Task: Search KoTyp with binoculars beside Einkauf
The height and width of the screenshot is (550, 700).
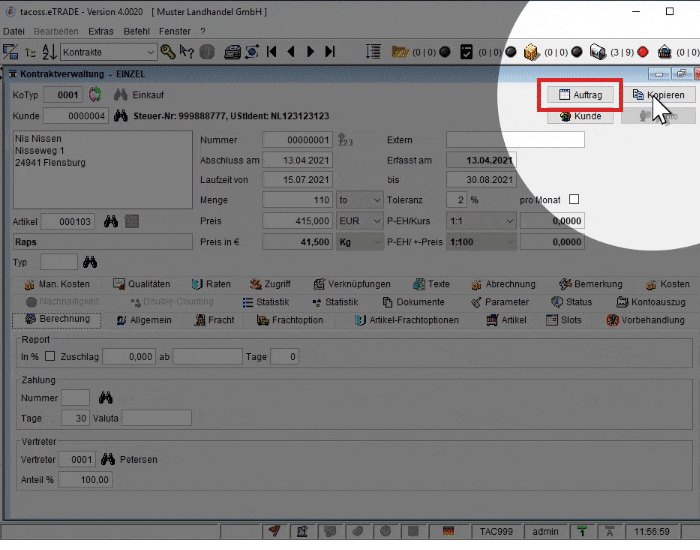Action: pyautogui.click(x=121, y=95)
